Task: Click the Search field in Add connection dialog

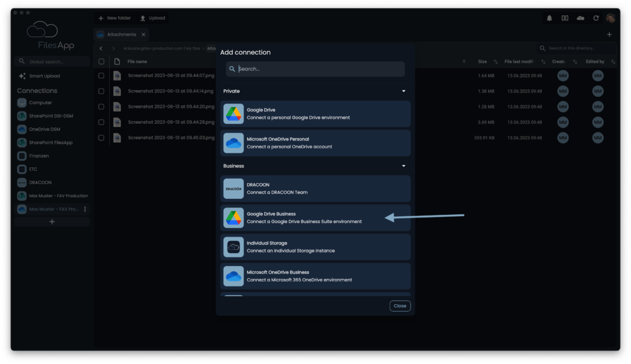Action: pyautogui.click(x=315, y=69)
